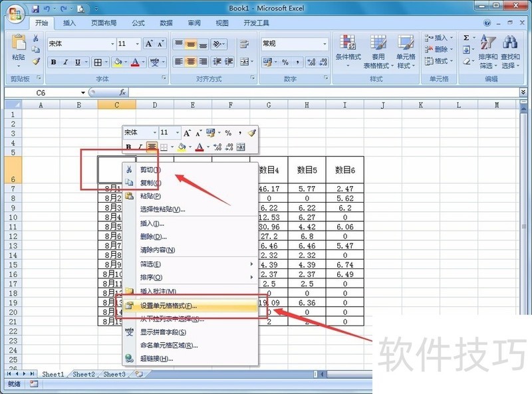Image resolution: width=532 pixels, height=394 pixels.
Task: Choose 设置单元格格式 from context menu
Action: [190, 306]
